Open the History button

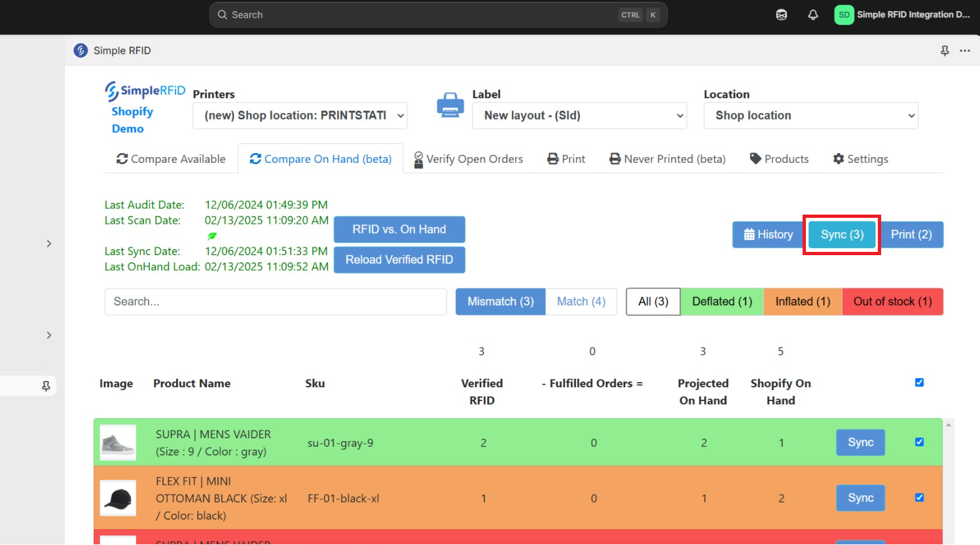(769, 235)
